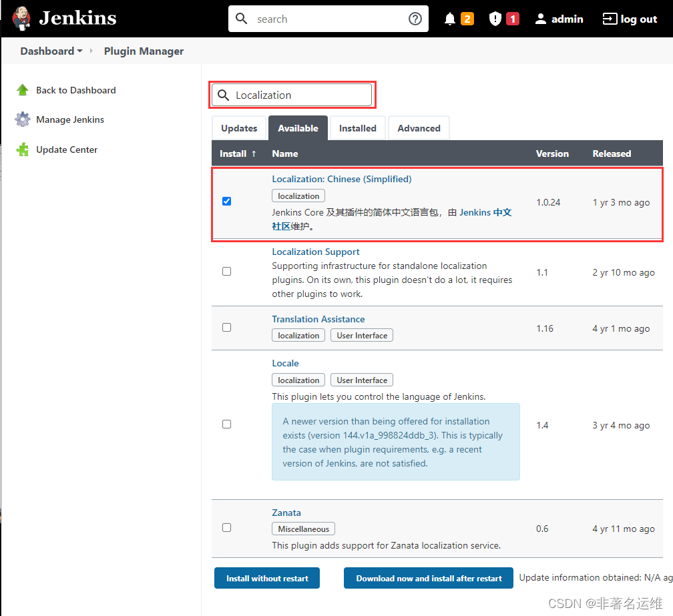Open the Update Center sidebar link
673x616 pixels.
(x=67, y=149)
